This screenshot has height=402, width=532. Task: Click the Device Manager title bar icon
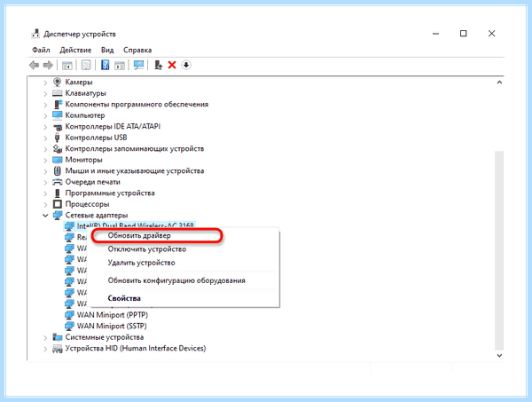[x=35, y=34]
